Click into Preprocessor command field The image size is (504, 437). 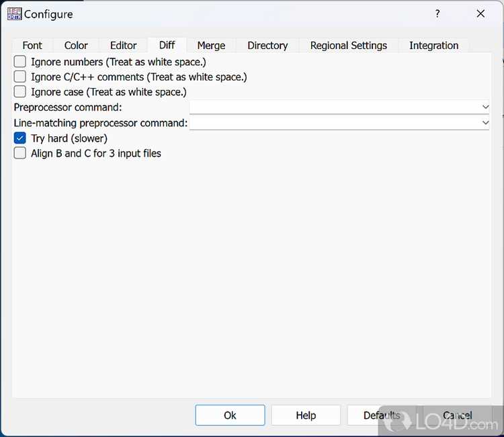(339, 107)
